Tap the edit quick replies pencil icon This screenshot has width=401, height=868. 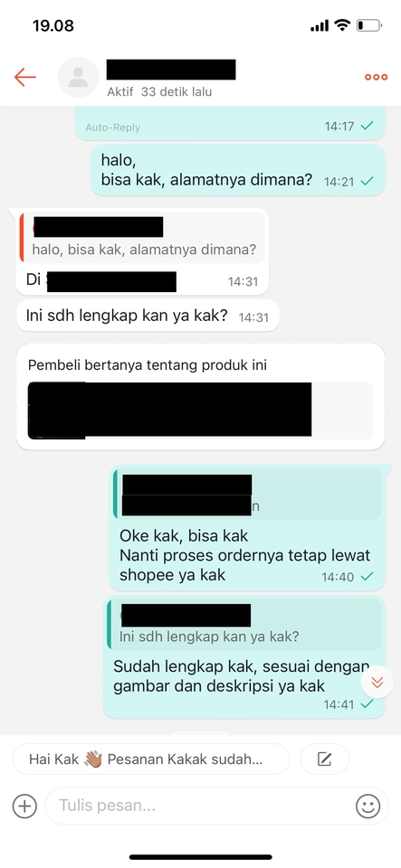pyautogui.click(x=325, y=759)
